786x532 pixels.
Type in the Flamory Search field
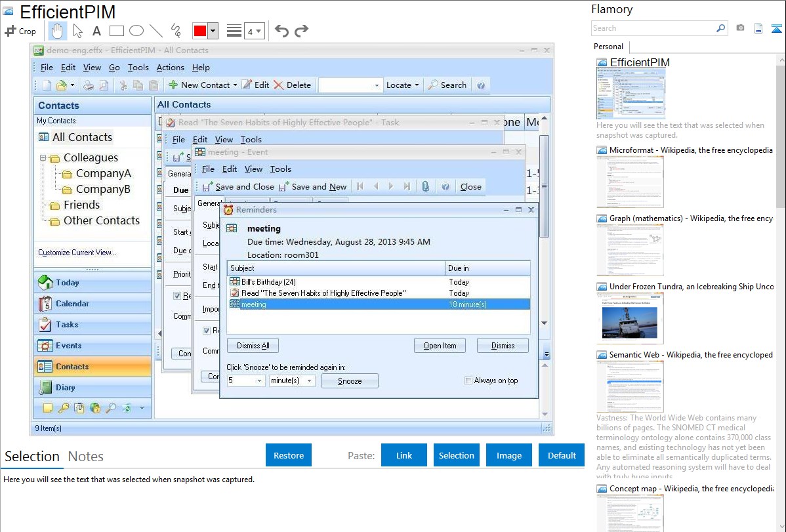click(653, 28)
